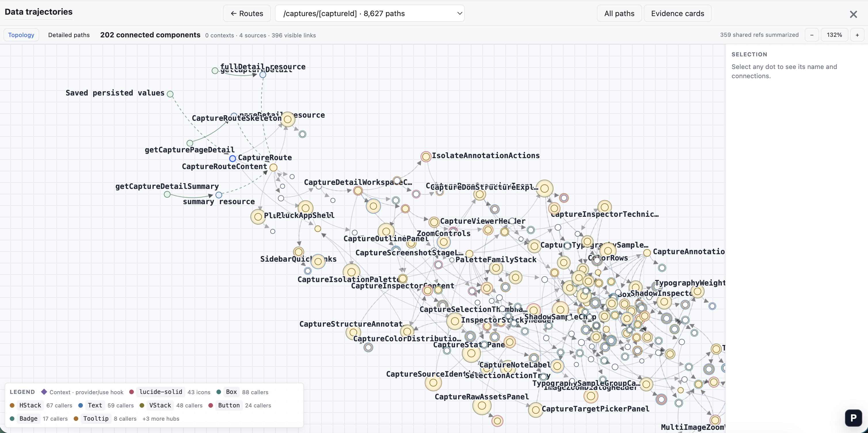868x433 pixels.
Task: Click the HStack legend chip
Action: click(x=30, y=405)
